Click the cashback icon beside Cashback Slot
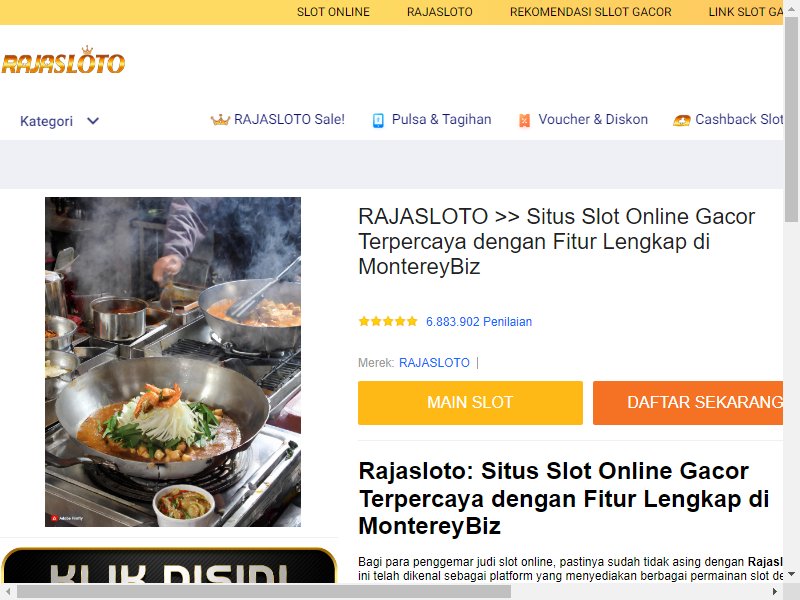800x600 pixels. click(x=682, y=120)
